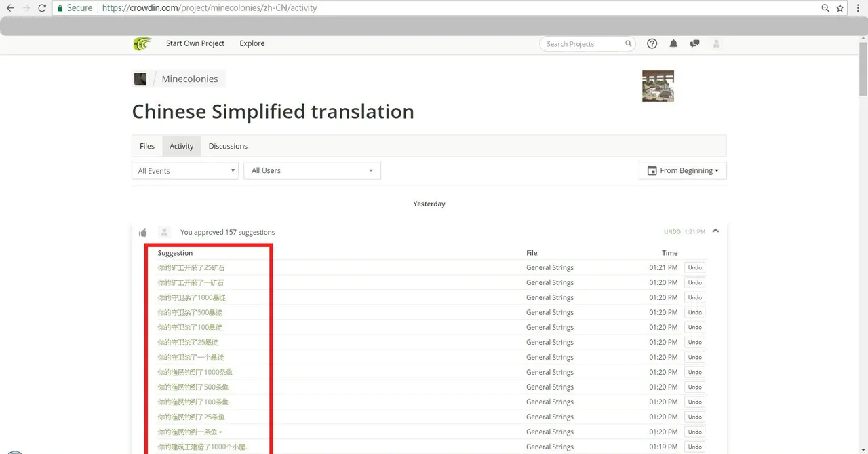868x454 pixels.
Task: Open the browser zoom magnifier icon
Action: (825, 8)
